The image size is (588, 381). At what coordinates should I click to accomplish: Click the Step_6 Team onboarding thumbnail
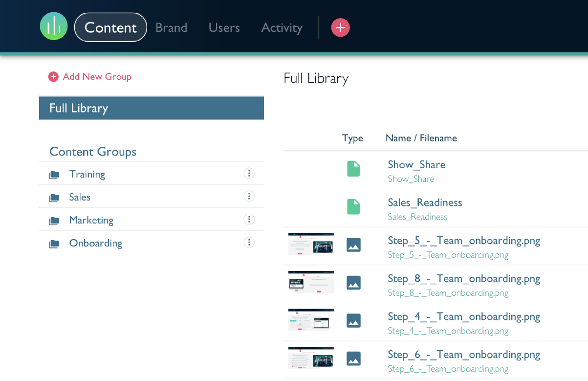pos(311,359)
